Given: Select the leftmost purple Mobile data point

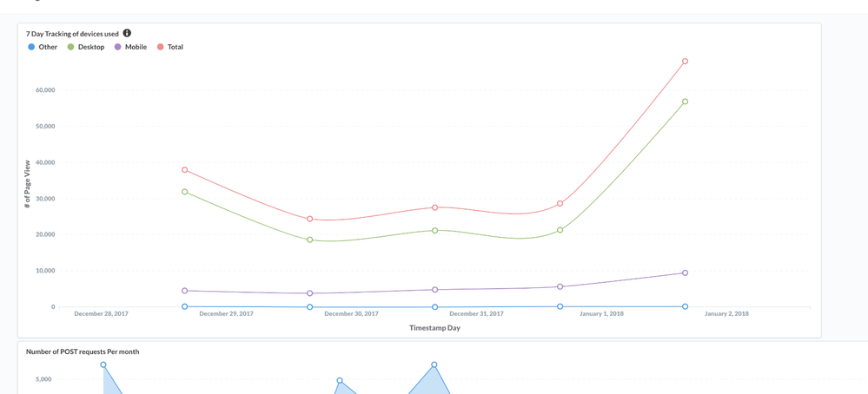Looking at the screenshot, I should (185, 291).
